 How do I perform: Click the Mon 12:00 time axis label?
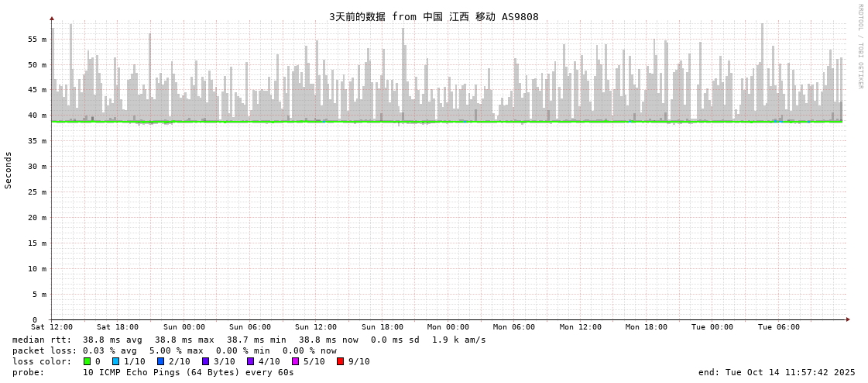coord(581,327)
